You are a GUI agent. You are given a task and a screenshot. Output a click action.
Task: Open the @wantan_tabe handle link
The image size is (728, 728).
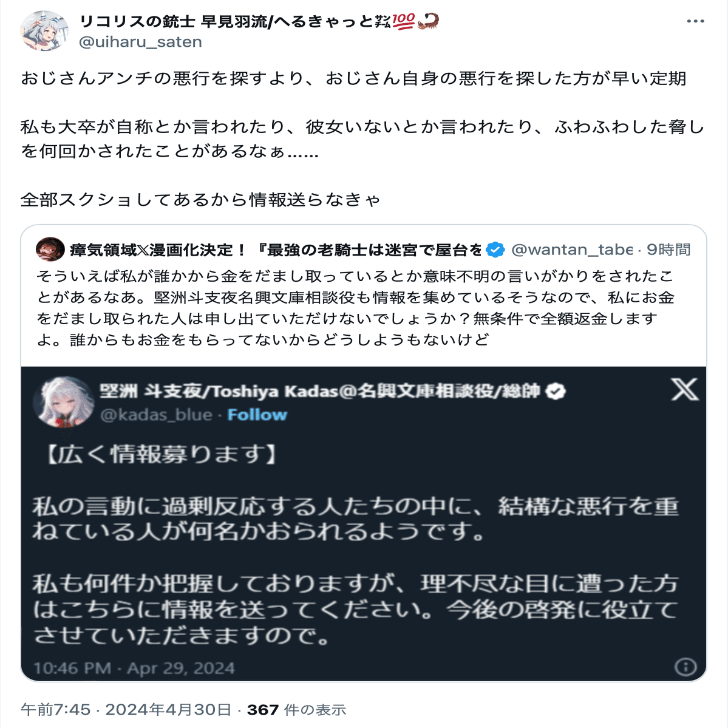[571, 250]
